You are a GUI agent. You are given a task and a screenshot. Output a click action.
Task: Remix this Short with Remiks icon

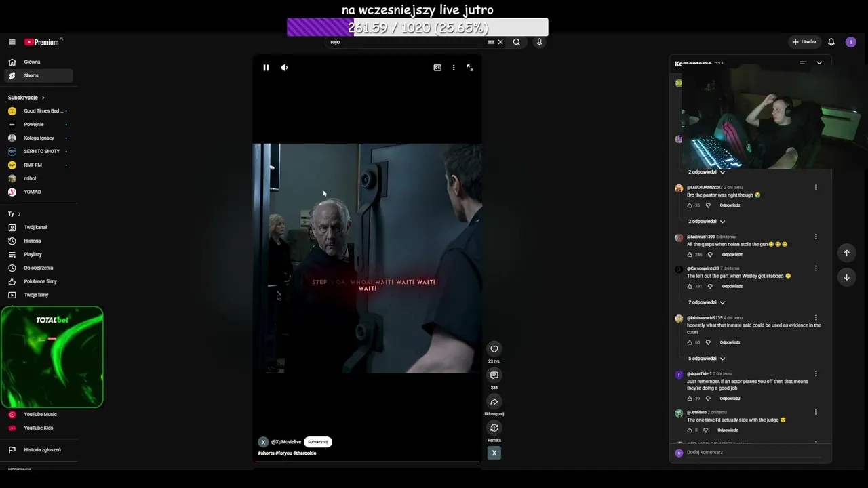(x=494, y=428)
